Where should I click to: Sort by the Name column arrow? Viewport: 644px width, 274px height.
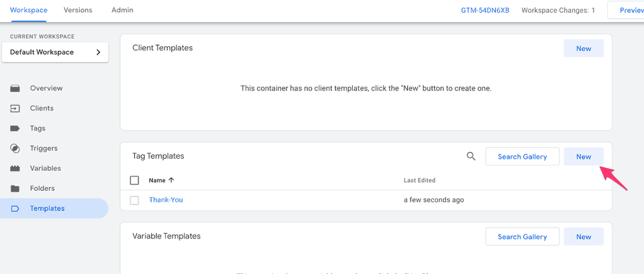[171, 180]
